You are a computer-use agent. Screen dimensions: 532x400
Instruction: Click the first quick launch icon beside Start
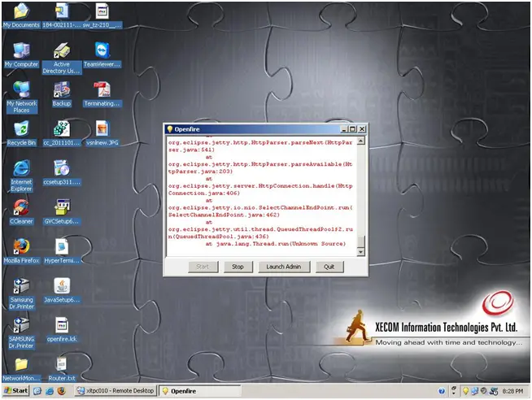[37, 391]
